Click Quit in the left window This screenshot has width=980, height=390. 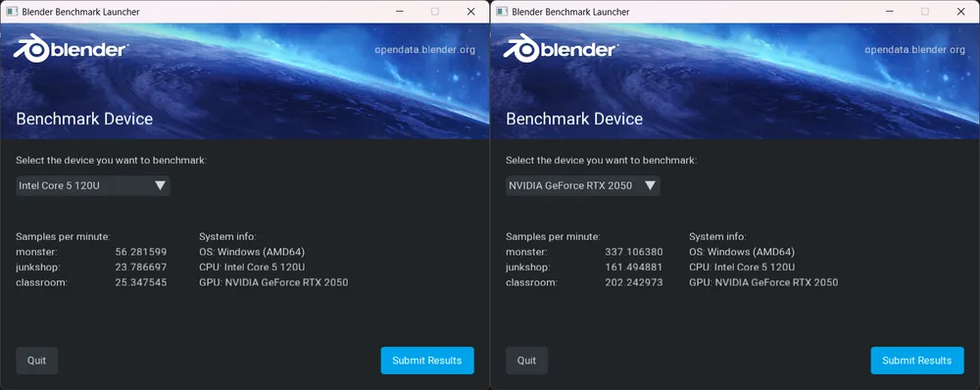tap(37, 361)
